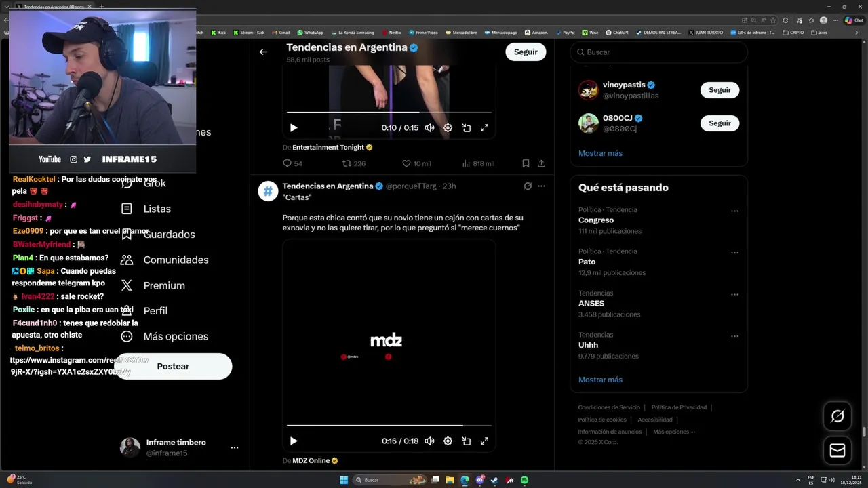Open Política de cookies link
Image resolution: width=868 pixels, height=488 pixels.
point(602,420)
